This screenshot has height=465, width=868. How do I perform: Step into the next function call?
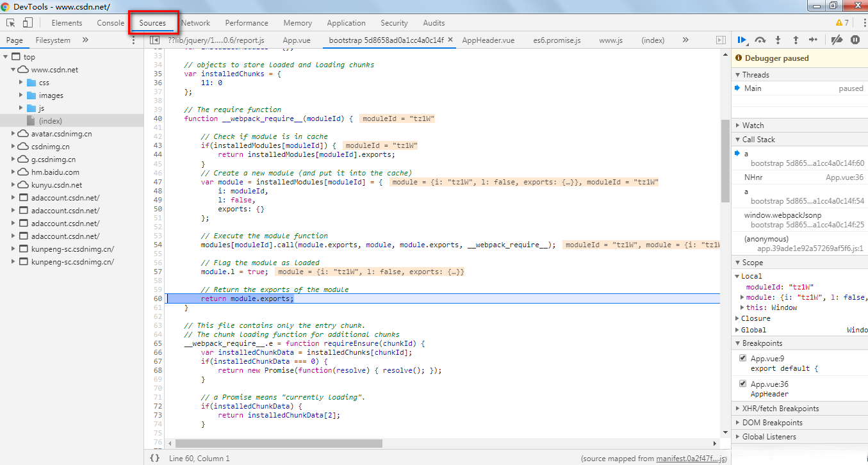click(778, 40)
